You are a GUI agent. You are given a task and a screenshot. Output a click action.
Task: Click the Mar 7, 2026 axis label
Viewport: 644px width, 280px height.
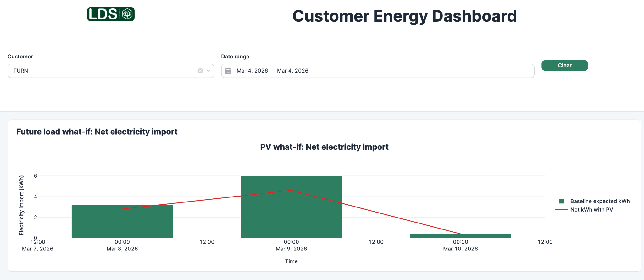[x=37, y=249]
